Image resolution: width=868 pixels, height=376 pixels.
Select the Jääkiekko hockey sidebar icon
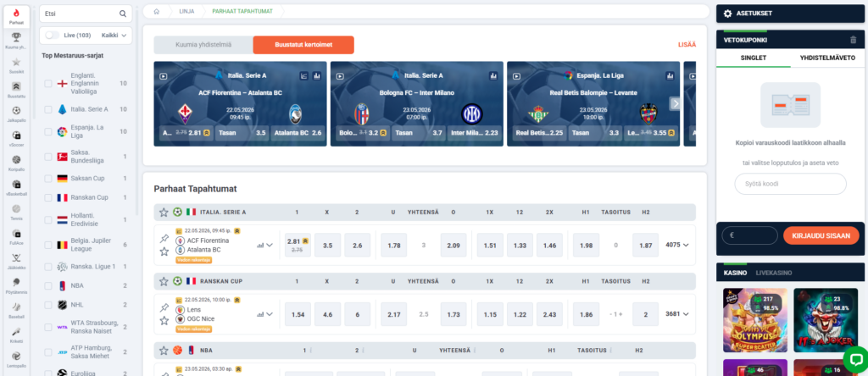[x=16, y=257]
